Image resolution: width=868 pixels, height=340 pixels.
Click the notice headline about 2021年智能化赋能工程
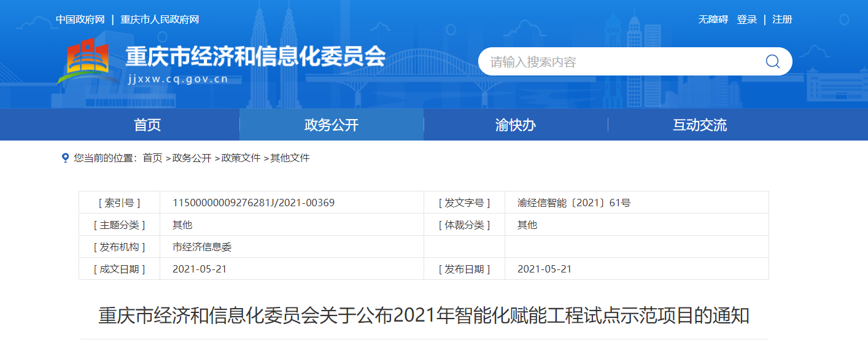coord(424,316)
